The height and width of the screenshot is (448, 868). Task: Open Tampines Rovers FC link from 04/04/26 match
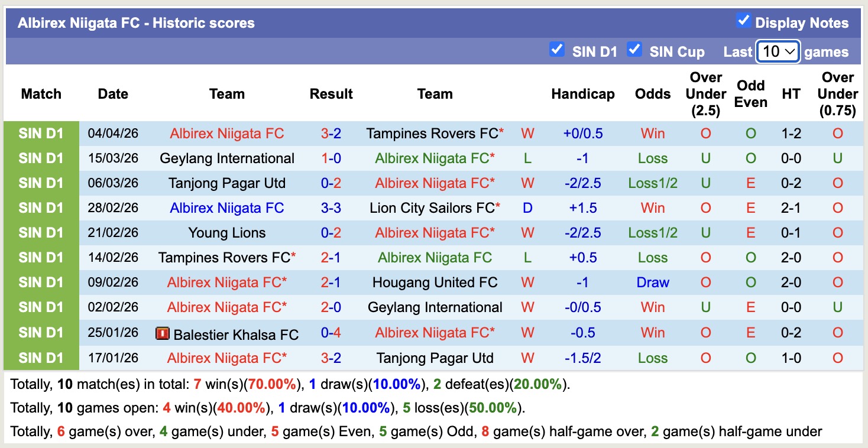pos(432,134)
